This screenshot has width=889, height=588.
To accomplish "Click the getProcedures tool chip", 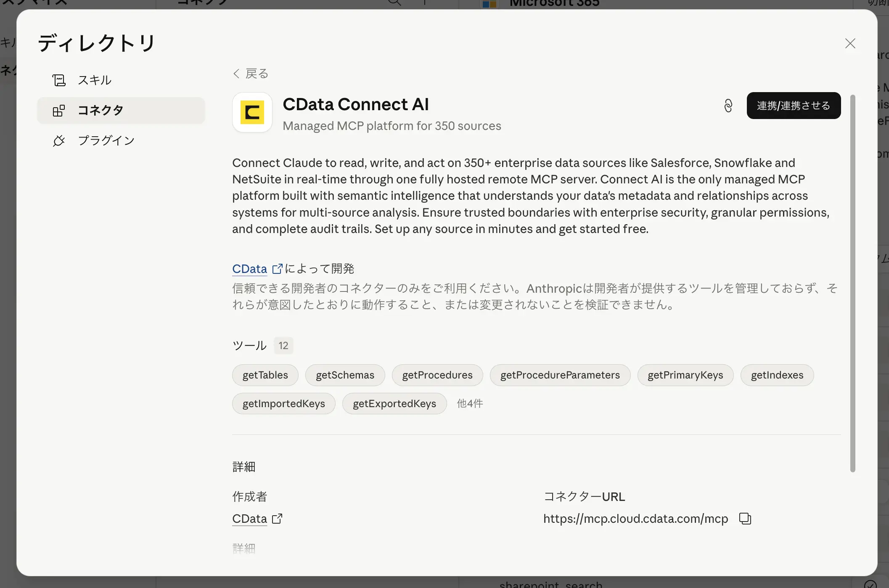I will point(437,375).
